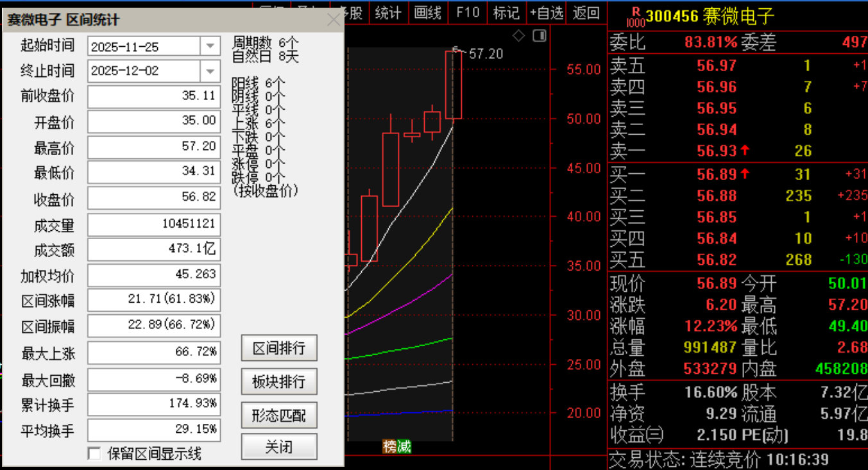This screenshot has height=470, width=868.
Task: Select the 卖四 price 56.96
Action: click(x=717, y=87)
